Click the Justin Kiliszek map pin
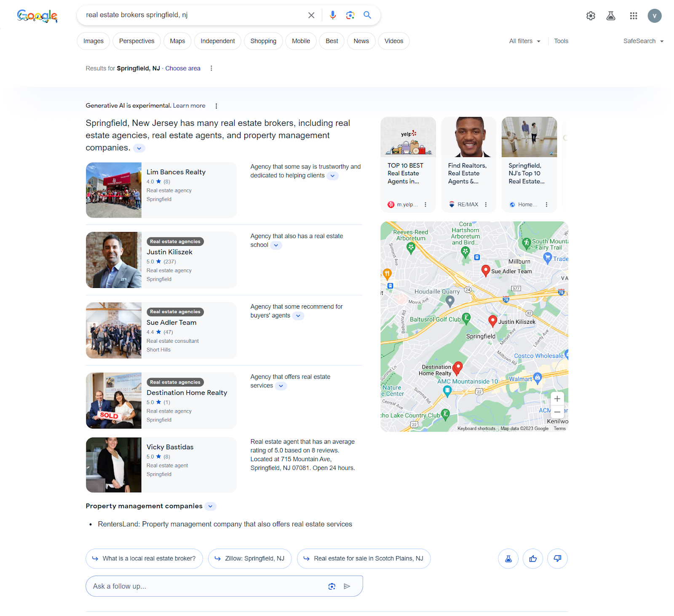This screenshot has width=674, height=616. (492, 321)
